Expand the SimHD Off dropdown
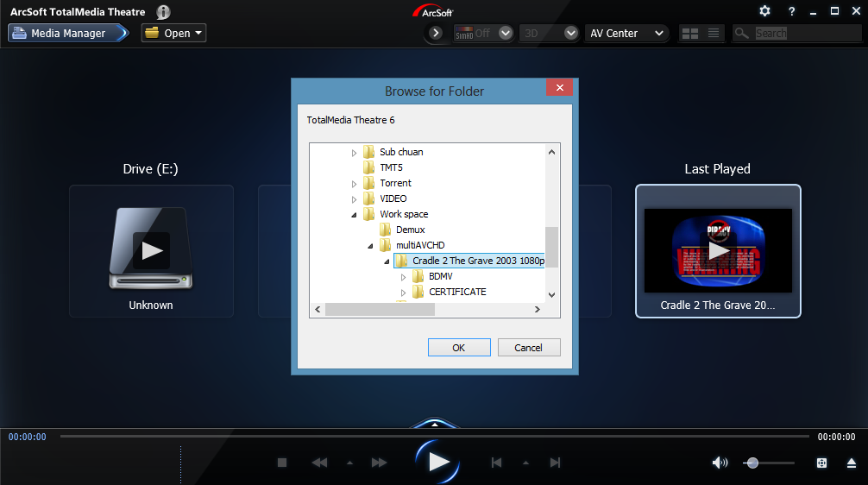 [x=506, y=33]
